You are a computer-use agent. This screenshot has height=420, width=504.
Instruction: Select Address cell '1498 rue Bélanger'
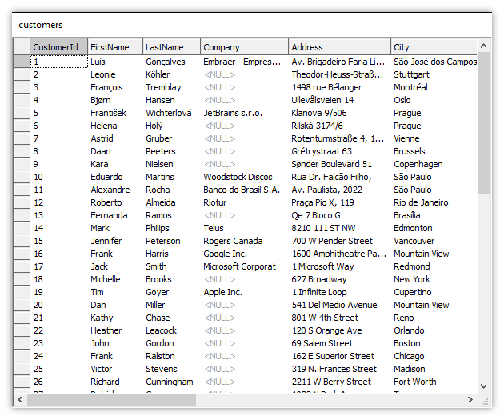coord(340,87)
